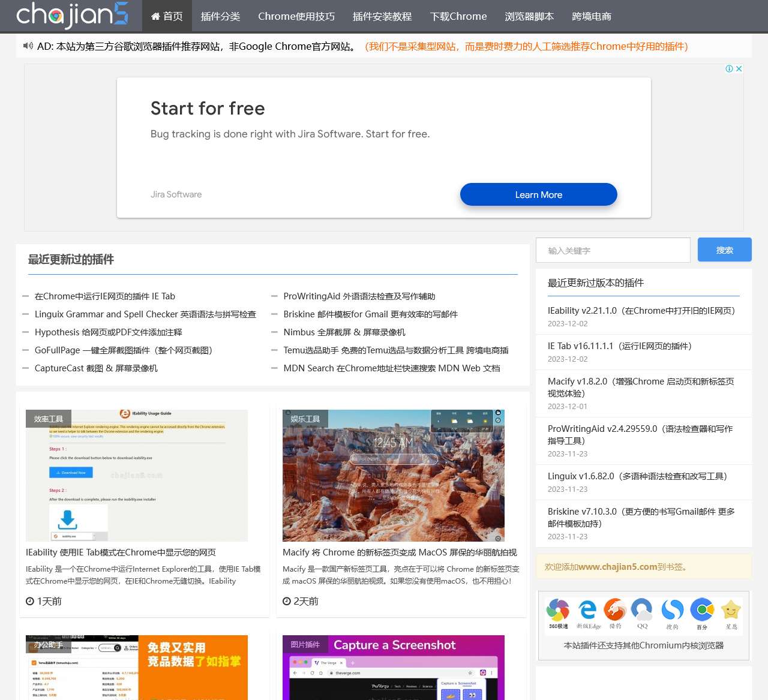Click the 搜索 search button
The height and width of the screenshot is (700, 768).
point(724,250)
